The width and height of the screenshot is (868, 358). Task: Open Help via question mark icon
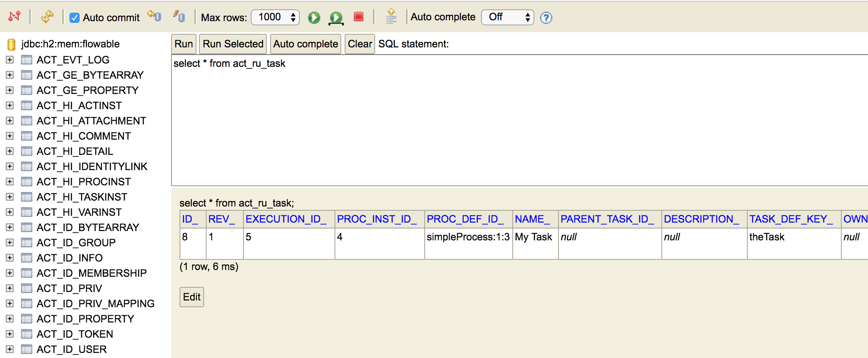(x=546, y=18)
